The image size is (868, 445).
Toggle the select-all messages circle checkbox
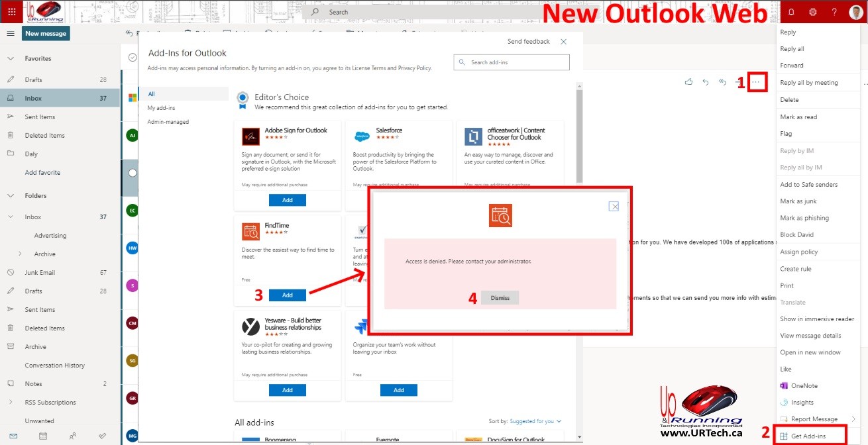(x=133, y=58)
